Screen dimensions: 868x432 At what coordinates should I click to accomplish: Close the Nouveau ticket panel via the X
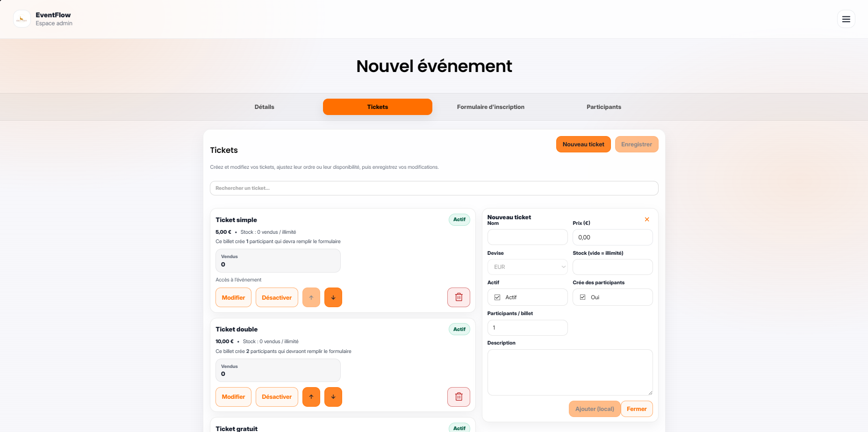click(x=647, y=219)
